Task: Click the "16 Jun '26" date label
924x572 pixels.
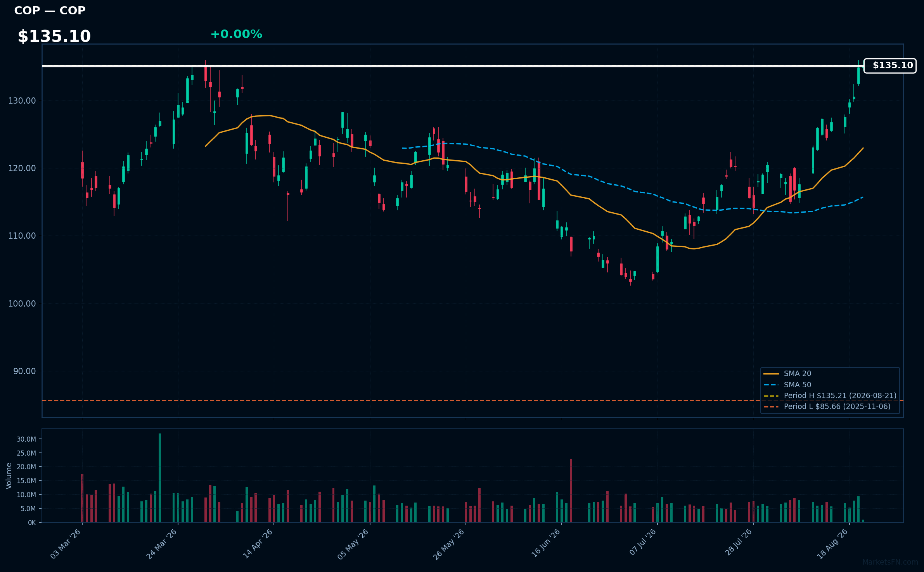Action: click(545, 544)
